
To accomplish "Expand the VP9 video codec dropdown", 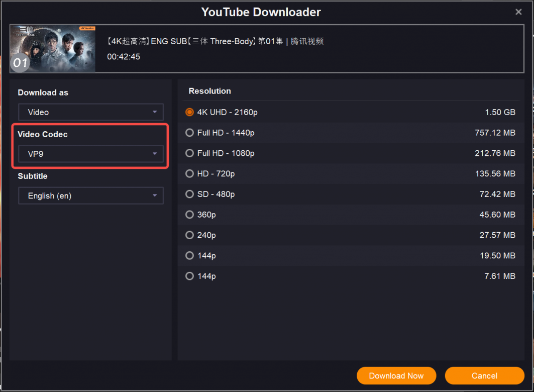I will (x=91, y=154).
